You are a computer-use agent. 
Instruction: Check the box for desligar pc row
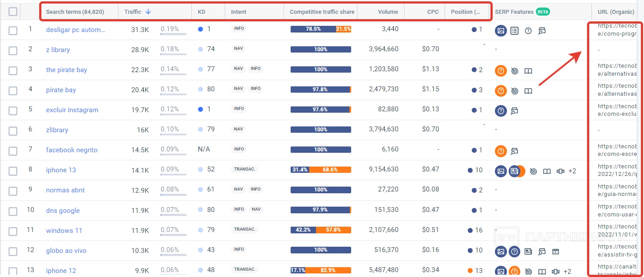click(x=13, y=31)
